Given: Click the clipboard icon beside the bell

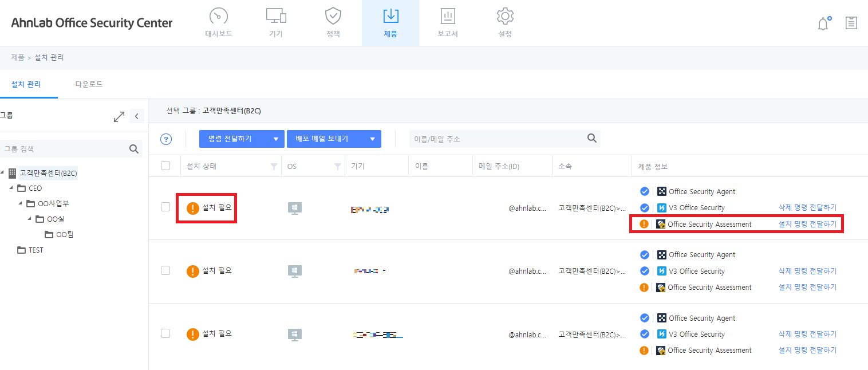Looking at the screenshot, I should point(851,23).
